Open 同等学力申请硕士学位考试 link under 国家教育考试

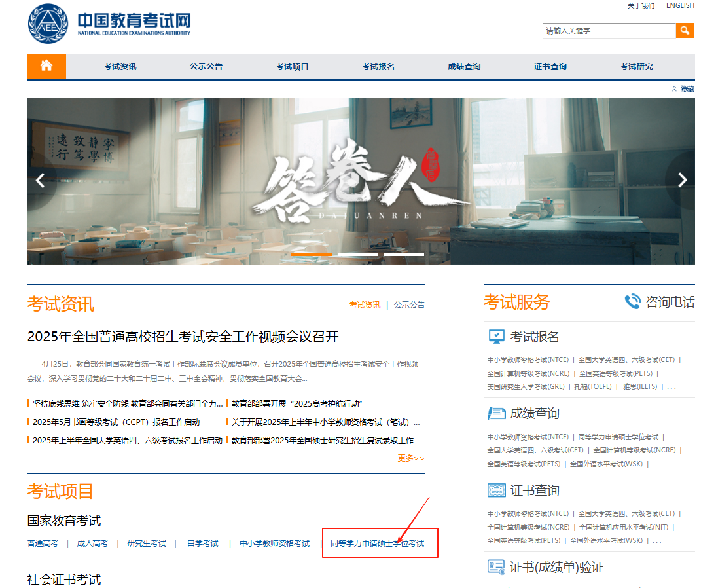click(377, 543)
